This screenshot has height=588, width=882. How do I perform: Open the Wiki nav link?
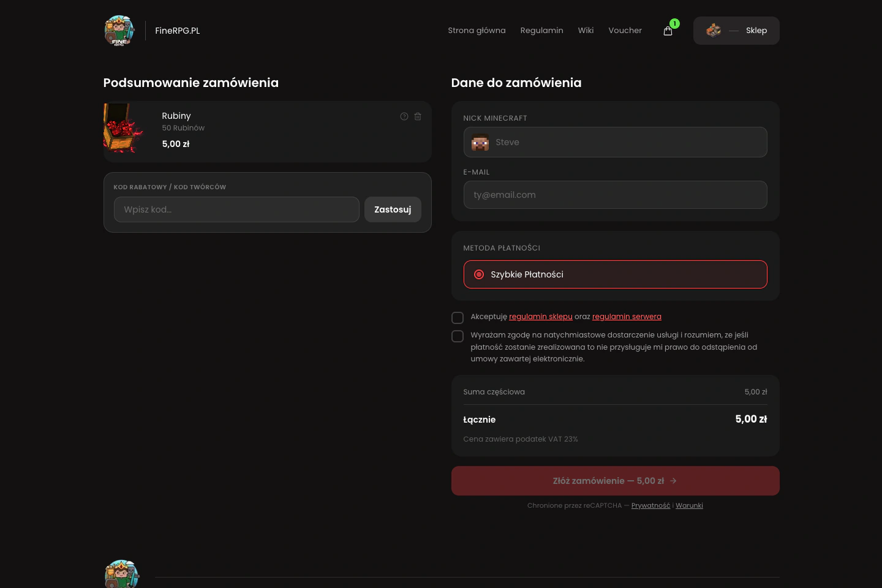pyautogui.click(x=586, y=31)
